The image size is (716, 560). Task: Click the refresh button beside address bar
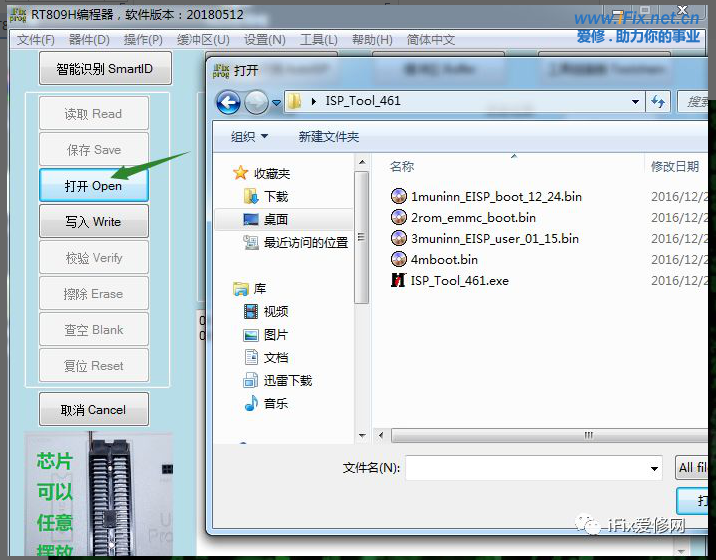tap(658, 102)
